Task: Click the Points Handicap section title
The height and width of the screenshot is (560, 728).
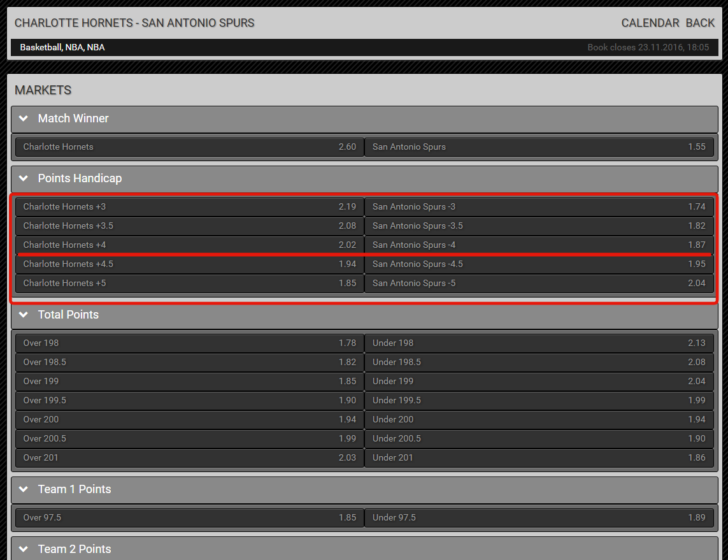Action: tap(80, 178)
